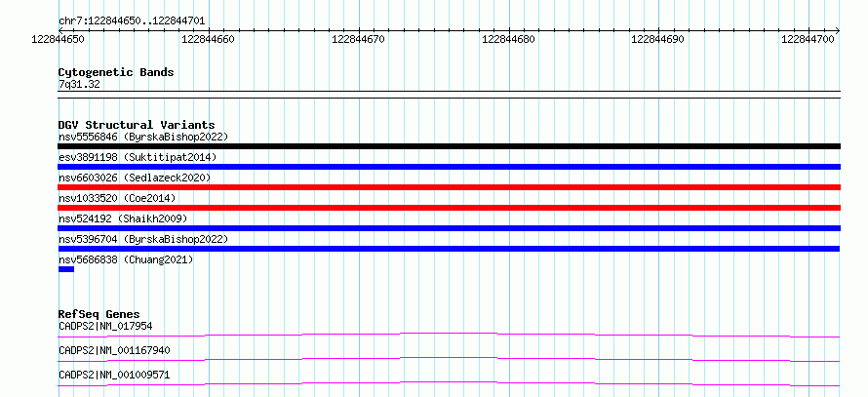This screenshot has height=397, width=868.
Task: Click the magenta NM_001167940 intron line
Action: (x=449, y=359)
